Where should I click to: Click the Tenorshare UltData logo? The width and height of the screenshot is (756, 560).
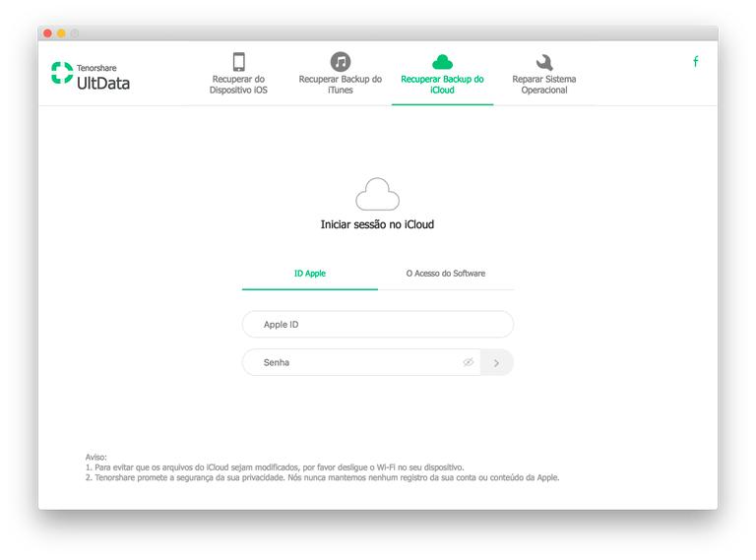91,76
